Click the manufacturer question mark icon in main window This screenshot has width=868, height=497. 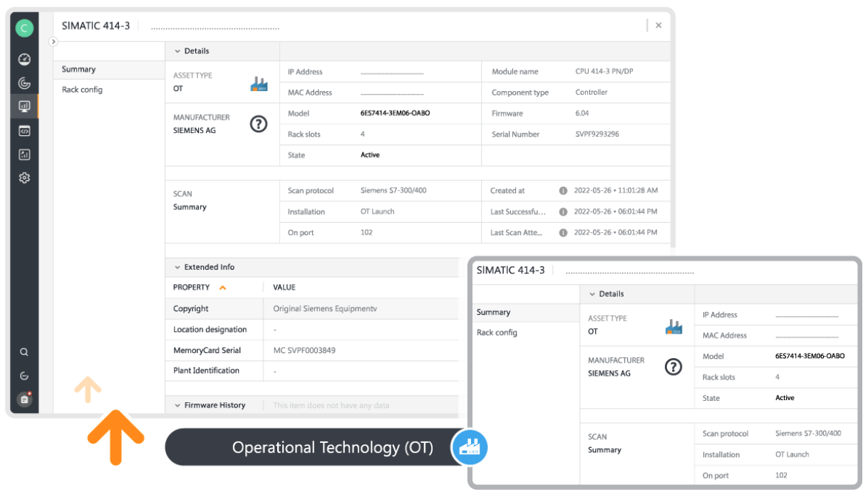259,124
